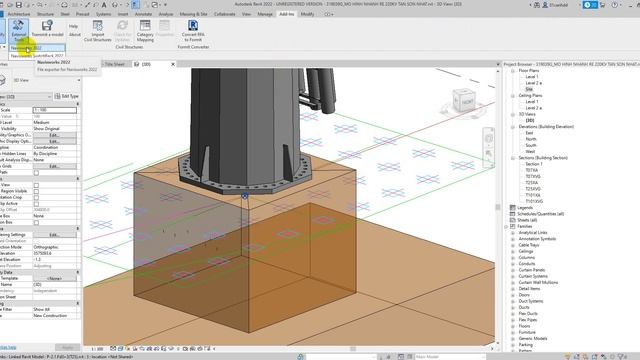Viewport: 640px width, 360px height.
Task: Switch to the Annotate ribbon tab
Action: coord(143,14)
